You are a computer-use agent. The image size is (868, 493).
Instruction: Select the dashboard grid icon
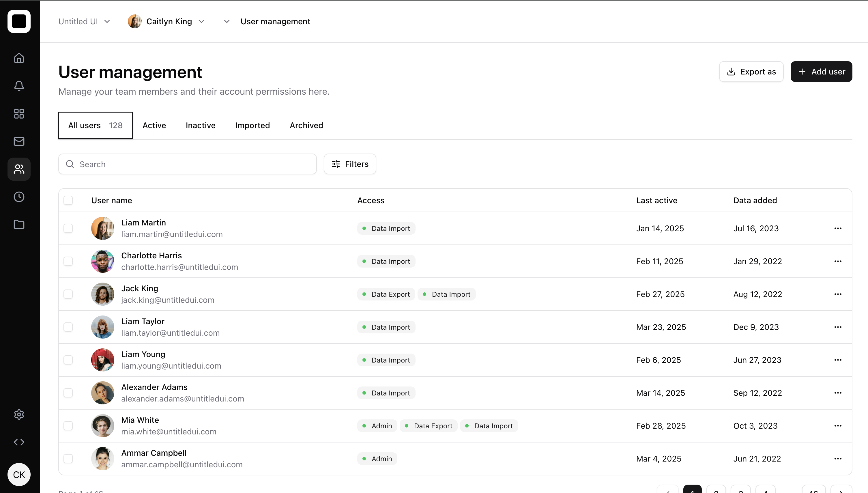point(19,113)
